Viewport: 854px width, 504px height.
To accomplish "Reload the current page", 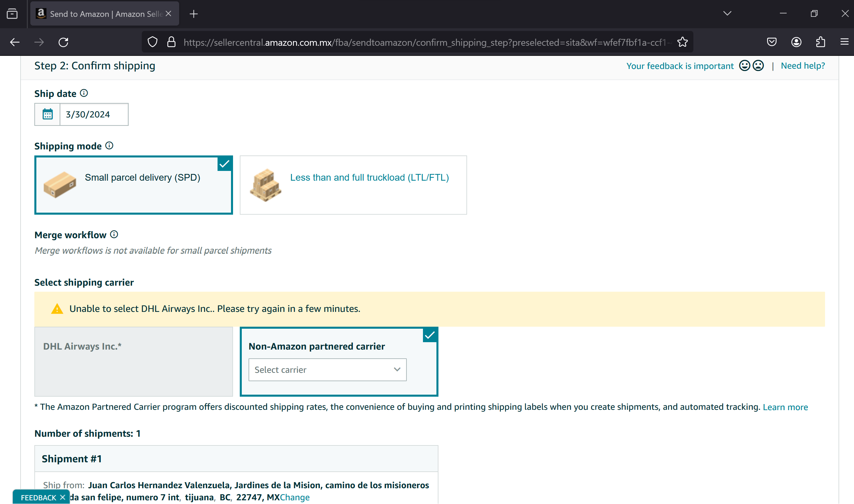I will 64,42.
